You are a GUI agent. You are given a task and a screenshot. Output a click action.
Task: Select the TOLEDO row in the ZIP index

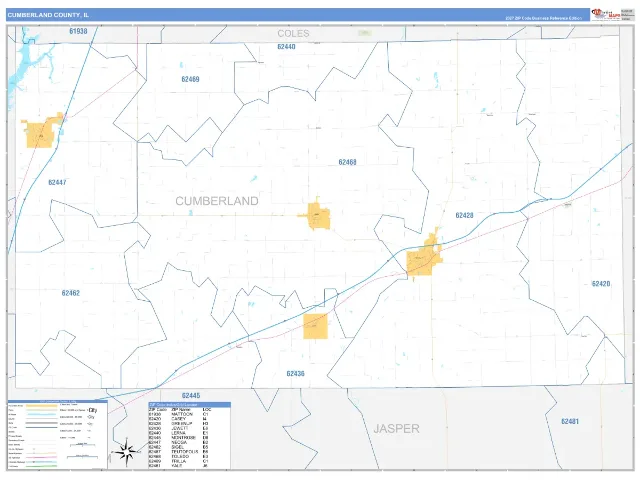click(x=180, y=456)
